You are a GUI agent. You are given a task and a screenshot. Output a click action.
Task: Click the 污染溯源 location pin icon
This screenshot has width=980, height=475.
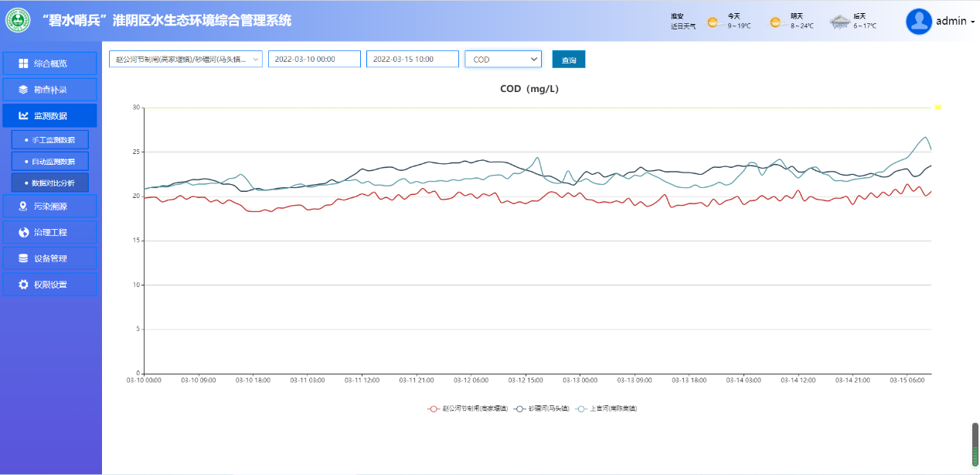click(23, 207)
